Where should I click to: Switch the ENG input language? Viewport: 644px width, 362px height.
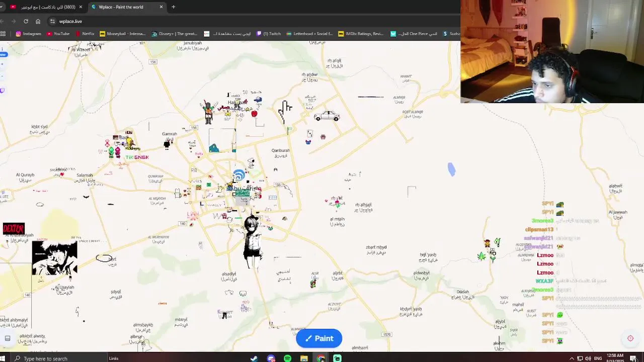click(598, 358)
